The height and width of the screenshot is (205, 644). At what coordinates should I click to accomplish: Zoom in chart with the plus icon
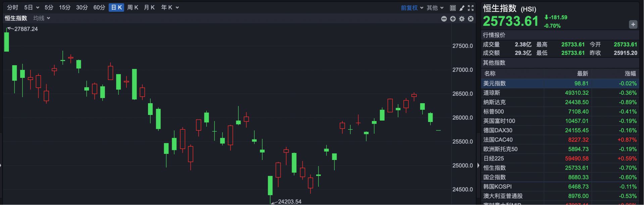453,19
